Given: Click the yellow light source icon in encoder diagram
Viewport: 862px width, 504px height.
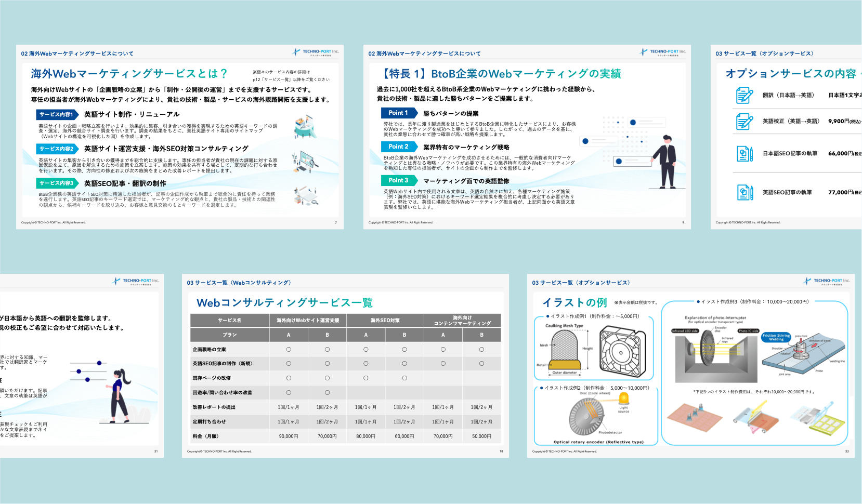Looking at the screenshot, I should click(623, 399).
